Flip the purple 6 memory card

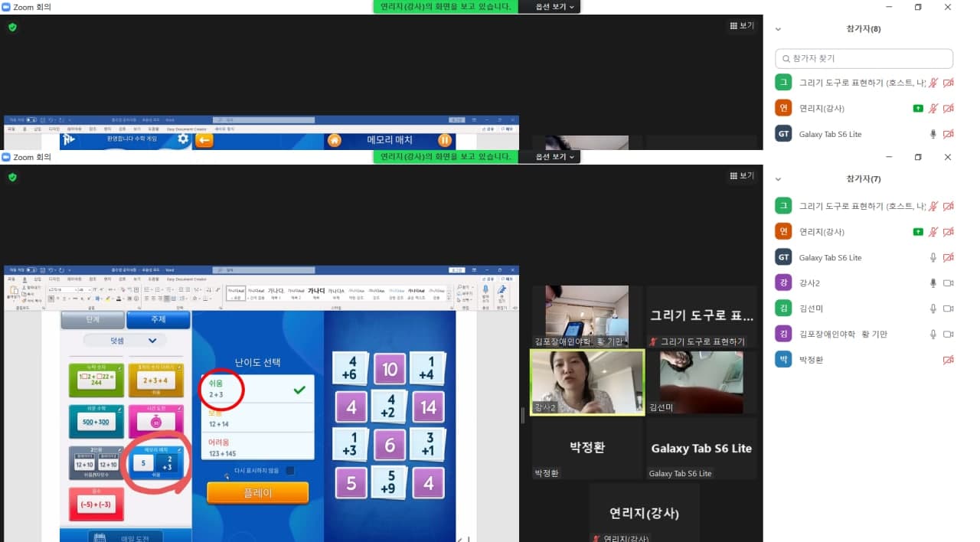tap(389, 445)
